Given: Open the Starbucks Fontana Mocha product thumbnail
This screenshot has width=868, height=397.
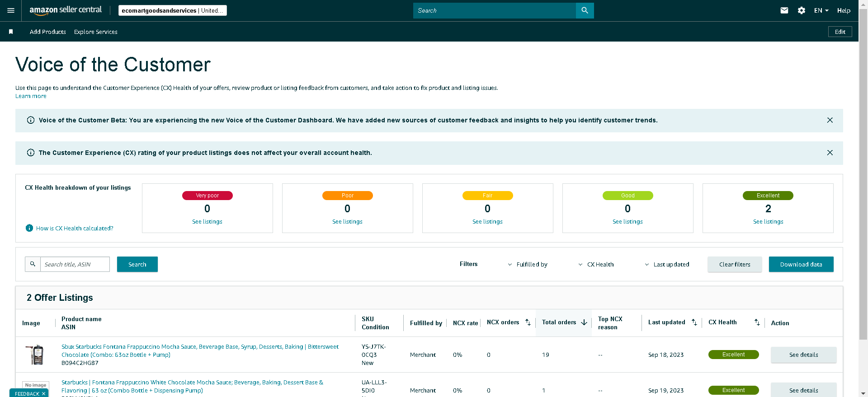Looking at the screenshot, I should point(36,355).
